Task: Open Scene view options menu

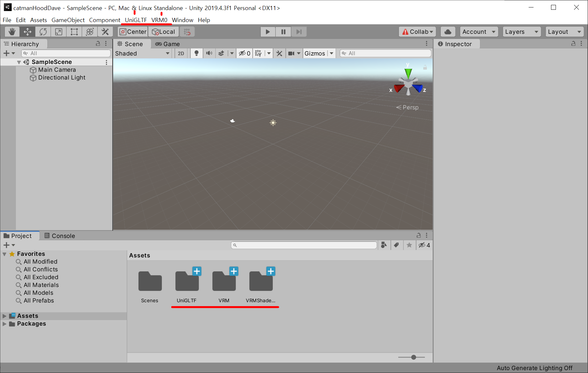Action: (x=426, y=44)
